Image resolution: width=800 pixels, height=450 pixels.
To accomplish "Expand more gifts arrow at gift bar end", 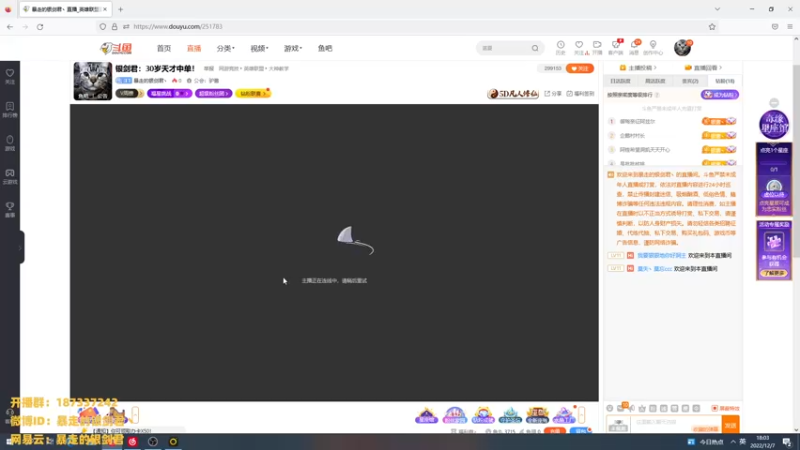I will click(581, 415).
